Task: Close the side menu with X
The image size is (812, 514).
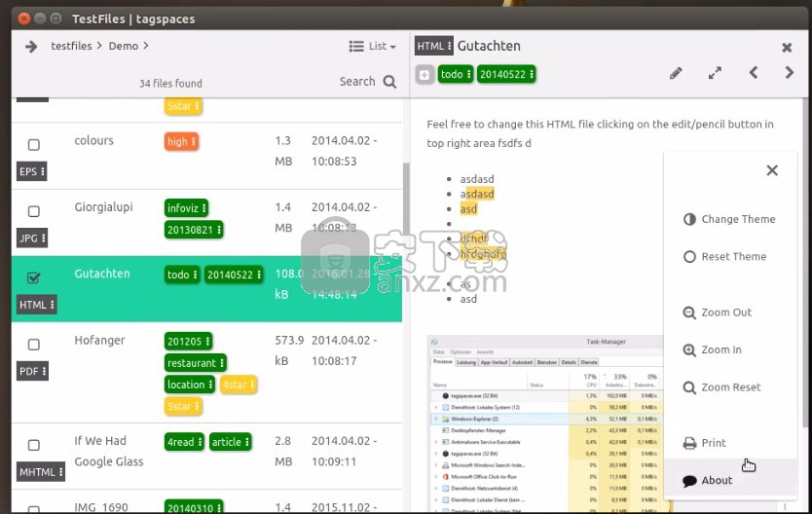Action: pyautogui.click(x=772, y=170)
